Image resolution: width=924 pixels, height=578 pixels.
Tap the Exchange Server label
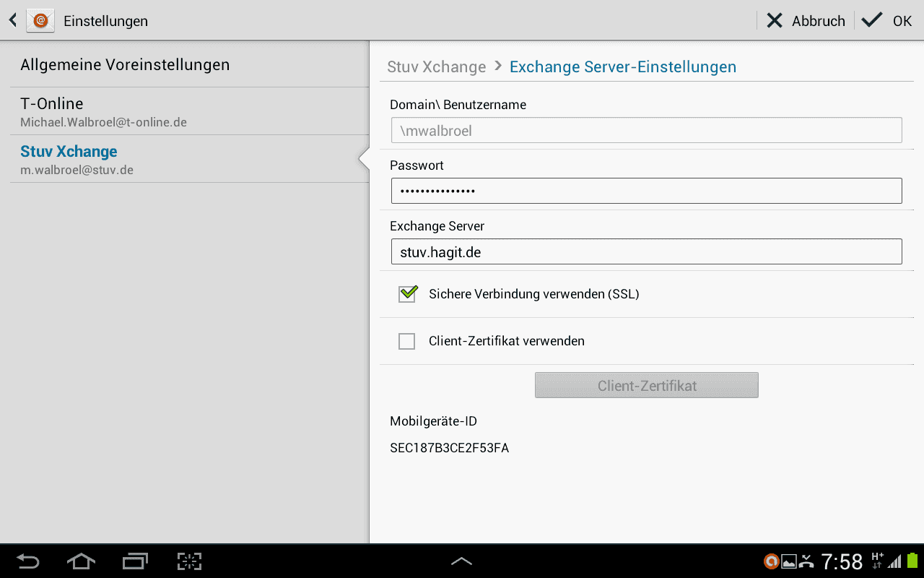[437, 226]
